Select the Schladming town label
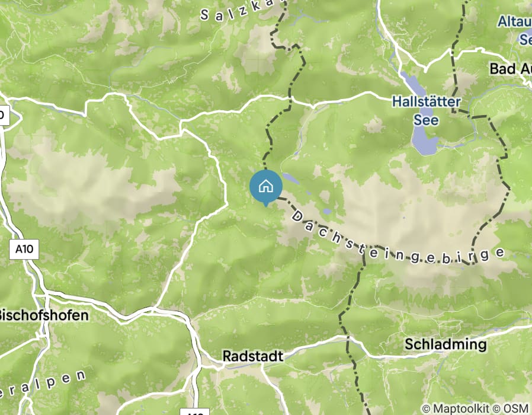This screenshot has height=415, width=532. click(x=446, y=344)
